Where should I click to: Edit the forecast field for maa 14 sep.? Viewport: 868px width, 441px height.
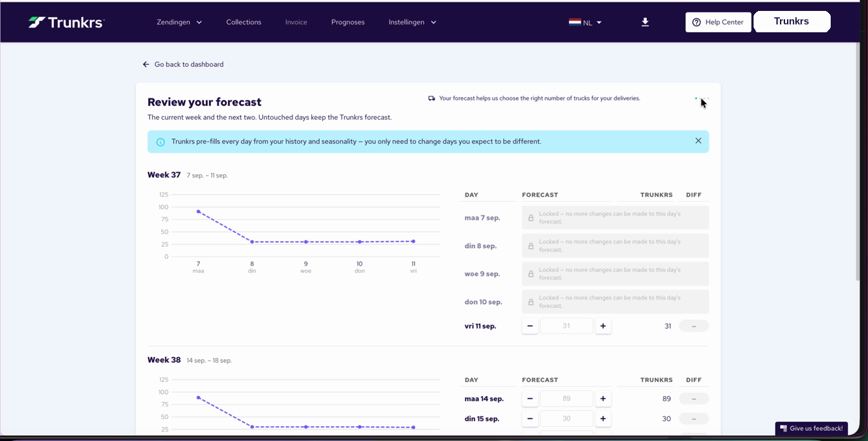coord(566,399)
